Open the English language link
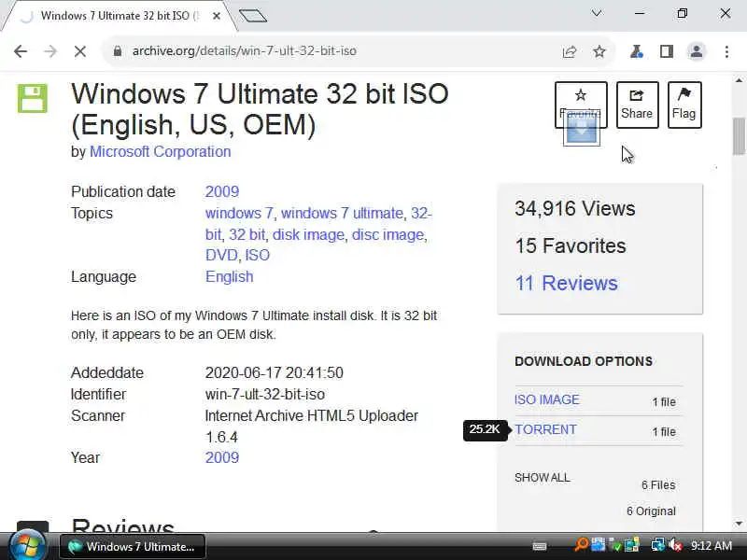This screenshot has height=560, width=747. (229, 276)
